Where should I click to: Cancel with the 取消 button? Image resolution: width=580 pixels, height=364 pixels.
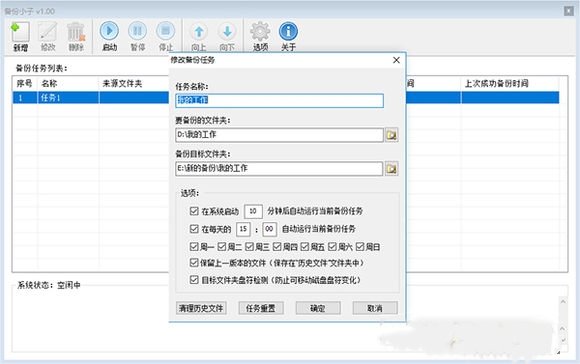pyautogui.click(x=375, y=308)
